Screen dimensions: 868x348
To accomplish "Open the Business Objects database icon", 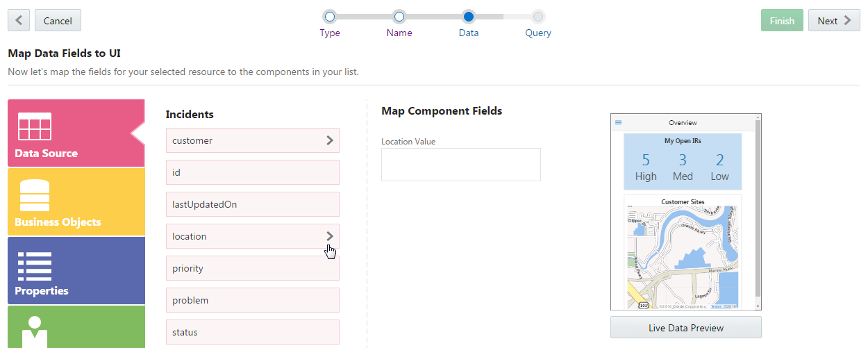I will click(35, 195).
